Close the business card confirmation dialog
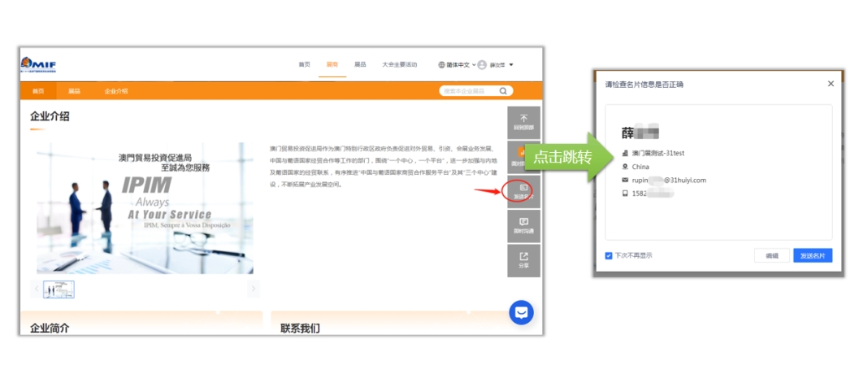 [x=831, y=84]
